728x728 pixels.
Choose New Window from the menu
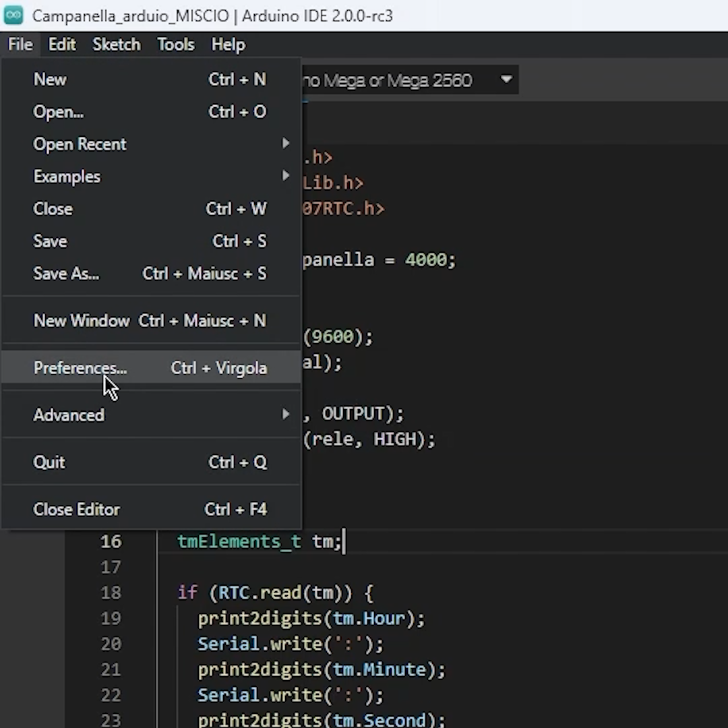[151, 321]
